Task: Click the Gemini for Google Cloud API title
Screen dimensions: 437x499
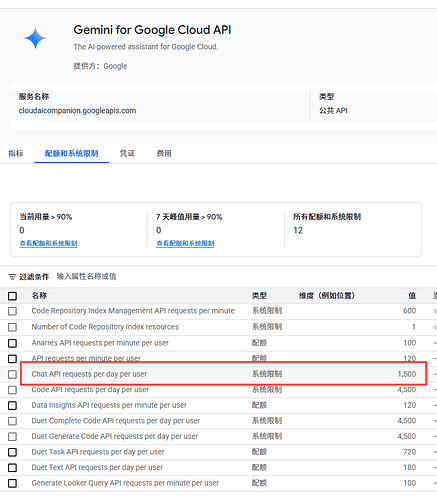Action: [152, 30]
